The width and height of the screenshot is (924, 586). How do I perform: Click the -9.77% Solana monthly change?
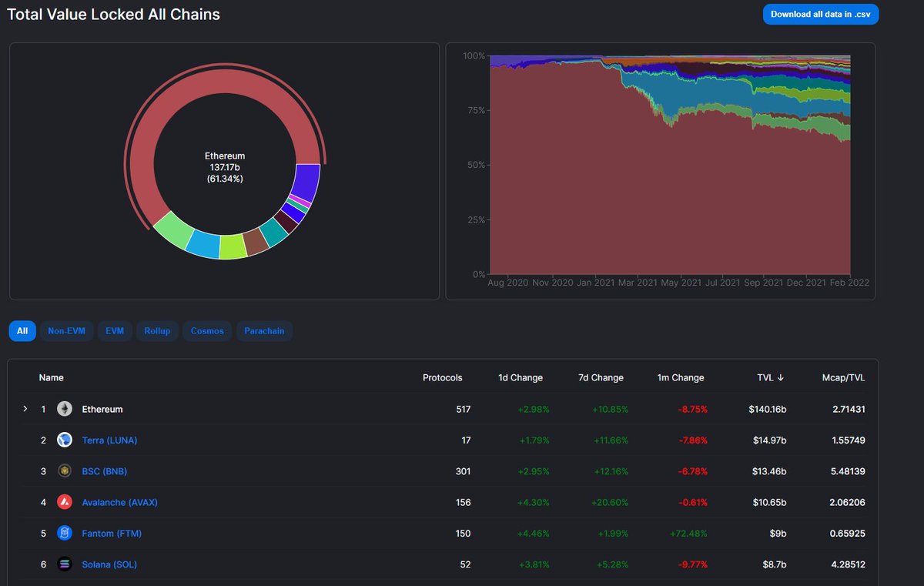(x=691, y=564)
